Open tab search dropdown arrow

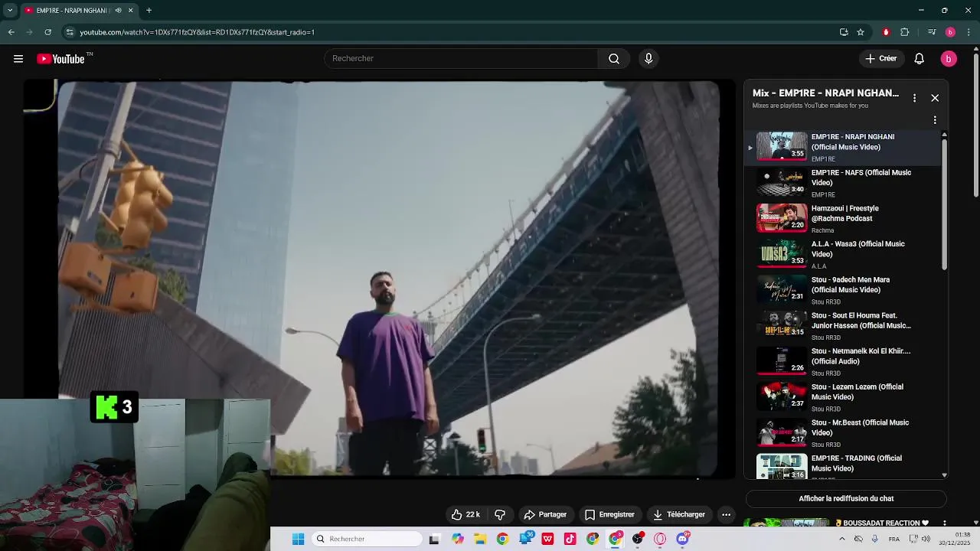10,11
